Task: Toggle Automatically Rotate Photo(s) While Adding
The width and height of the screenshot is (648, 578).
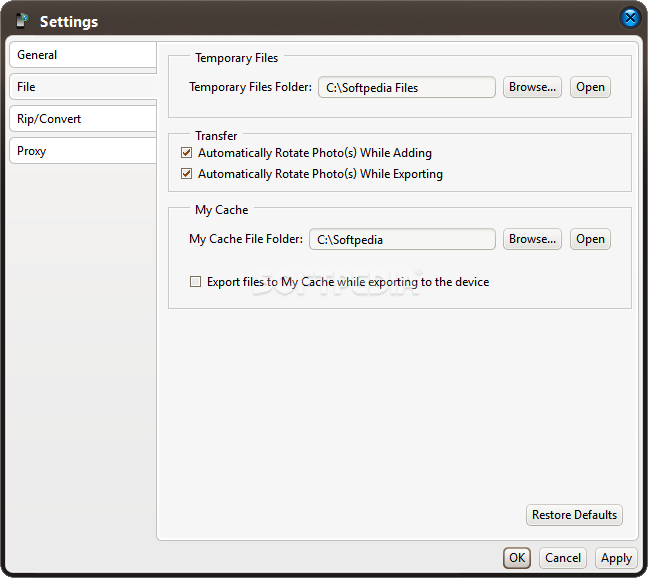Action: tap(186, 153)
